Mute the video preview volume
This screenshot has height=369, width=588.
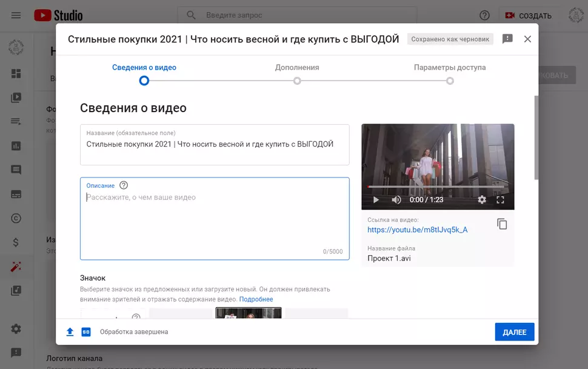coord(396,199)
